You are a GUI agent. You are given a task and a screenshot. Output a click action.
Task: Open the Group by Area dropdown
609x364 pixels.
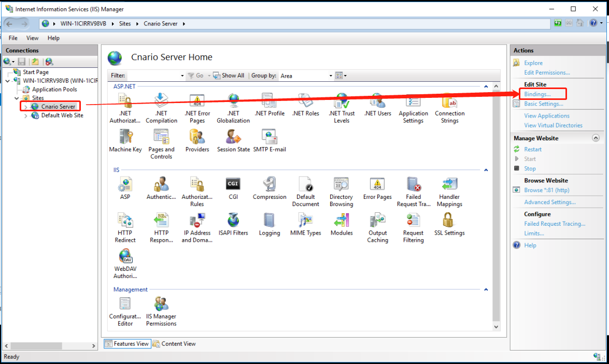(330, 76)
